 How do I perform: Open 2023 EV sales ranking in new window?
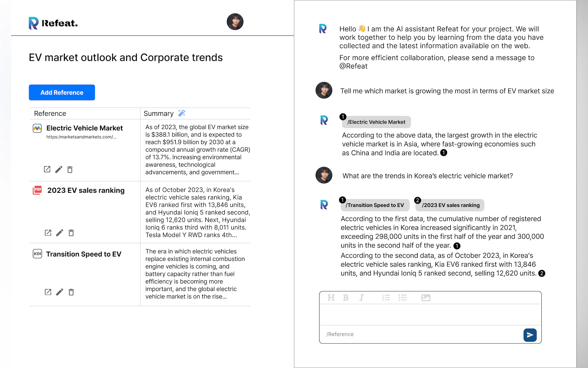pyautogui.click(x=48, y=233)
